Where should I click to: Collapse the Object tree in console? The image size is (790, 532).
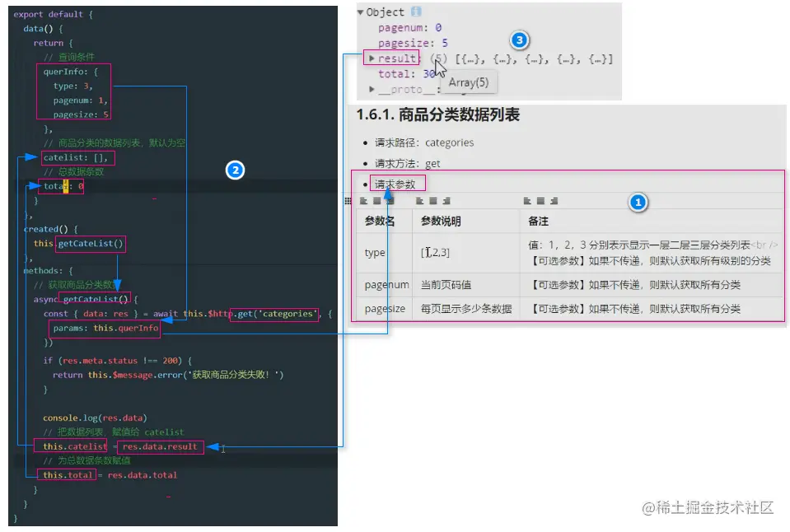(360, 12)
